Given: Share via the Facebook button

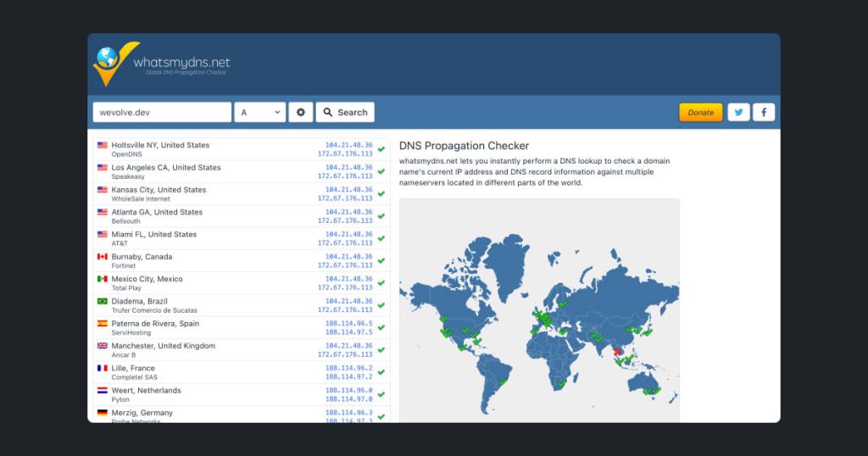Looking at the screenshot, I should point(764,113).
